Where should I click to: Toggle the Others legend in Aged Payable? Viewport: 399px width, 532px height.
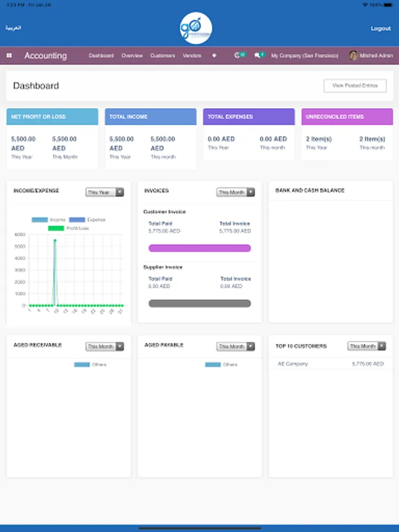click(x=221, y=365)
